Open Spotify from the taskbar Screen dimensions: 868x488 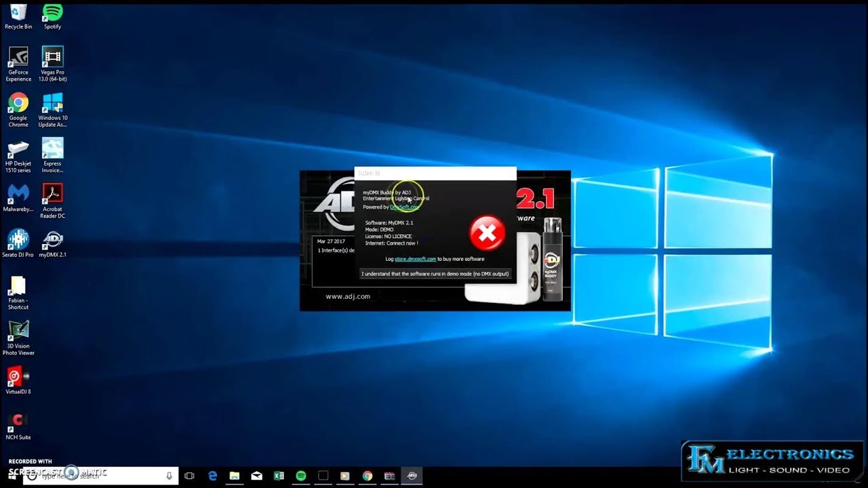click(301, 476)
